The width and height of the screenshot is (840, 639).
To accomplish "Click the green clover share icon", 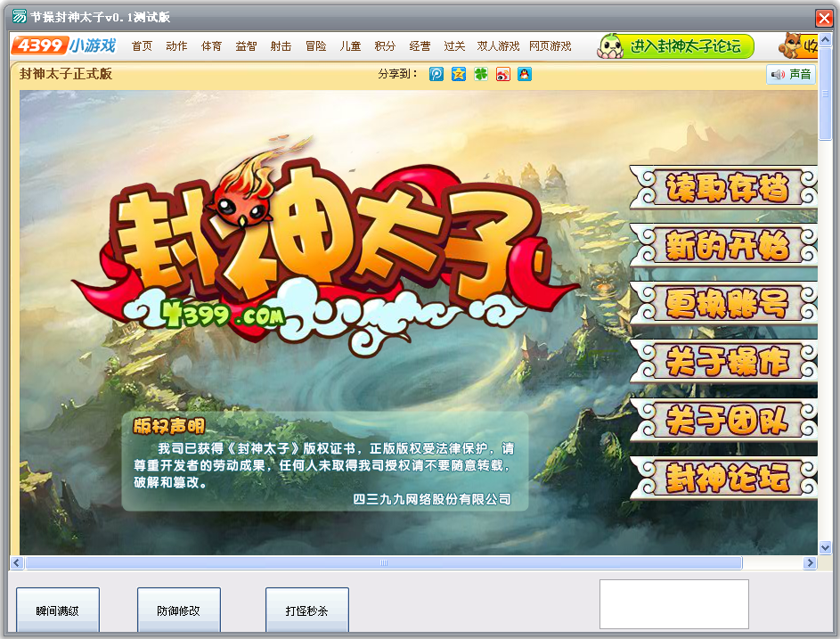I will click(x=480, y=74).
